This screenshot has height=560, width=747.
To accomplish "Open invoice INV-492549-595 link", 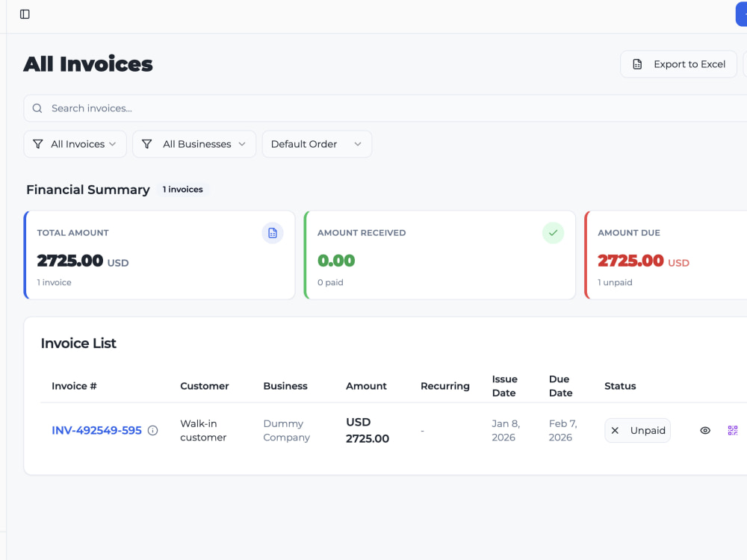I will click(x=96, y=431).
